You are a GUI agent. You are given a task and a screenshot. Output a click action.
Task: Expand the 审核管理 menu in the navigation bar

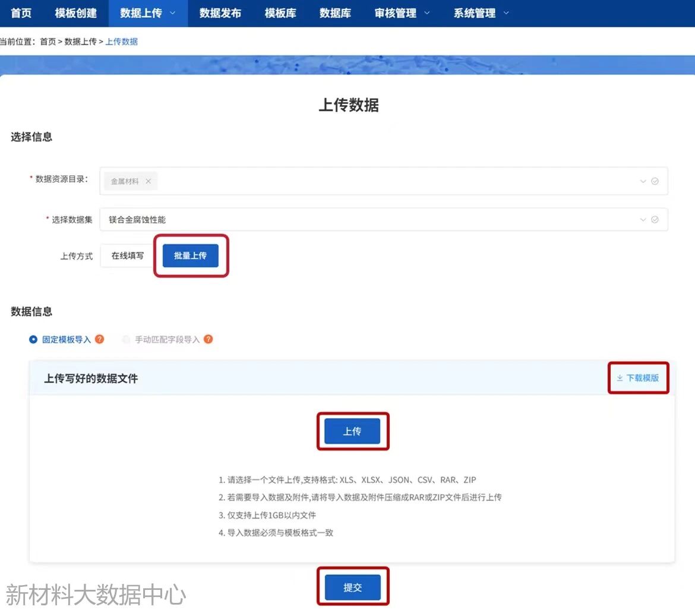[402, 13]
